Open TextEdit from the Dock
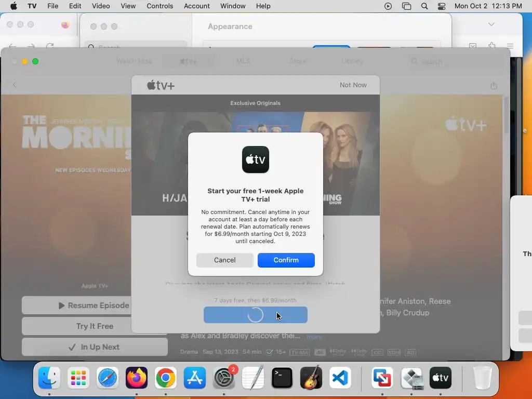This screenshot has width=532, height=399. tap(253, 378)
